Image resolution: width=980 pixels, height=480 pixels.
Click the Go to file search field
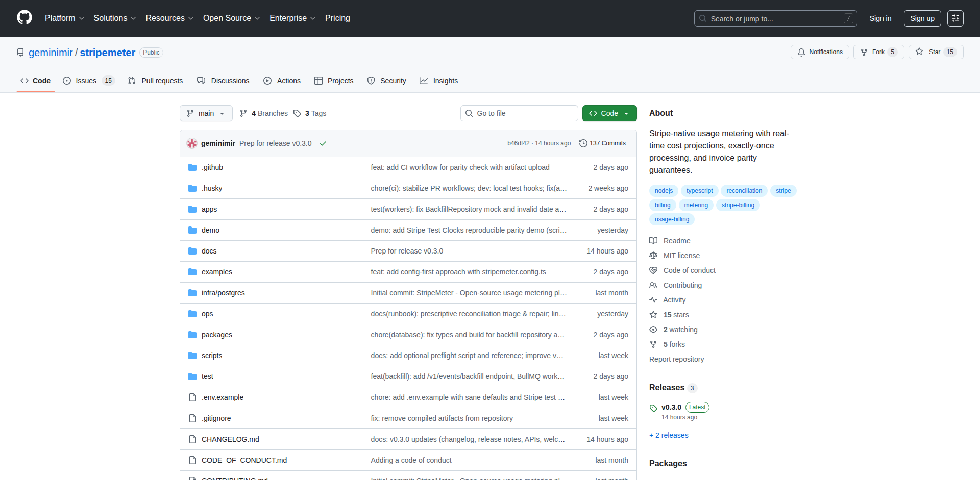(x=519, y=113)
